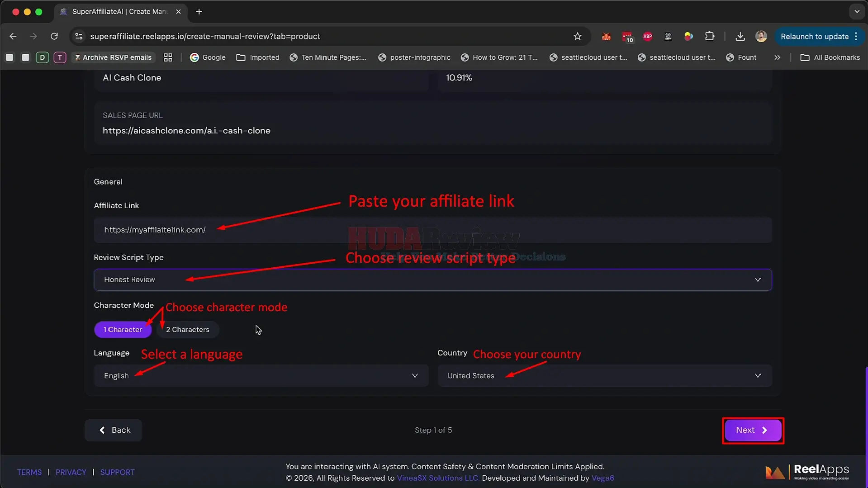Open the TERMS footer link

pyautogui.click(x=29, y=472)
